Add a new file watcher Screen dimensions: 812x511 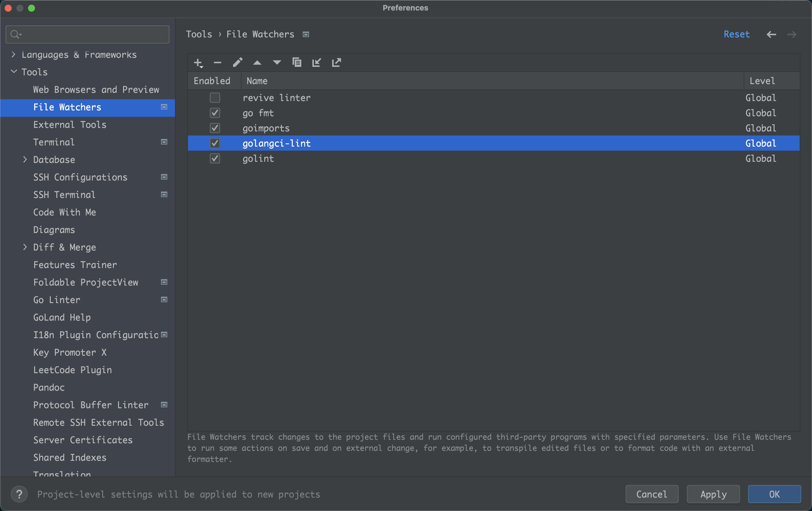point(198,63)
